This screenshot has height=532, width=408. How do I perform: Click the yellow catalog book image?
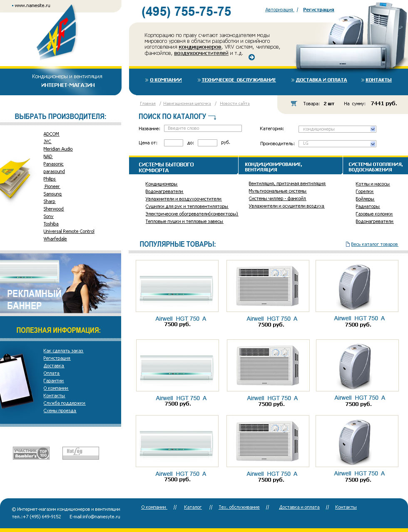(15, 179)
